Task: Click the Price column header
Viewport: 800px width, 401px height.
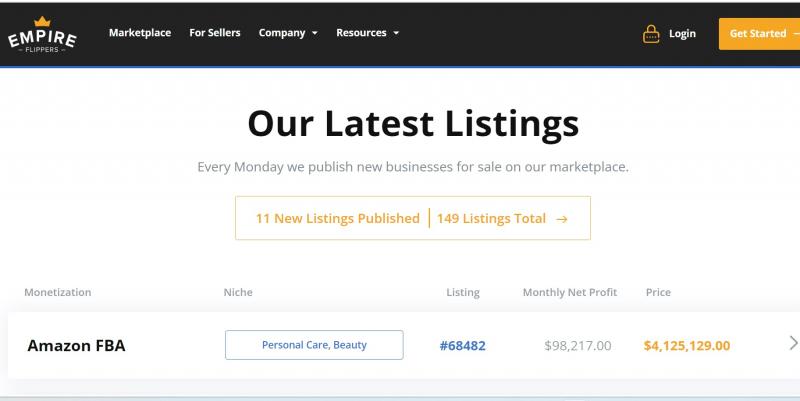Action: pos(658,292)
